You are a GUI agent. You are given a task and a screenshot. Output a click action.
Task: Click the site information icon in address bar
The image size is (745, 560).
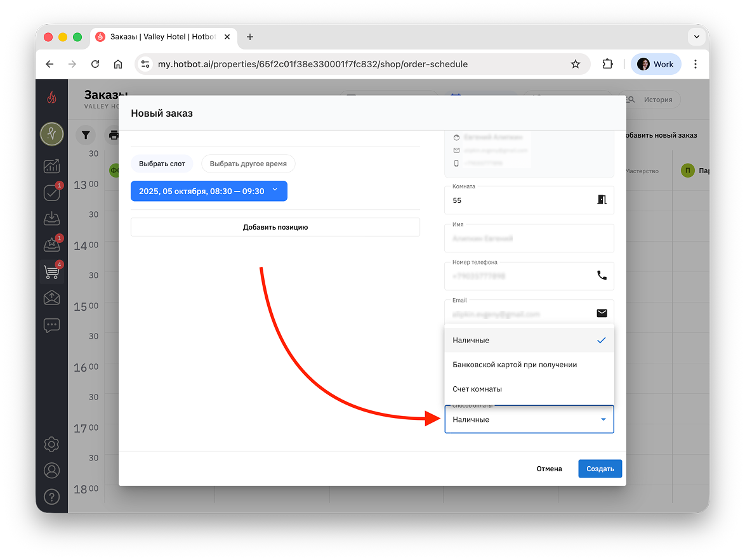tap(145, 64)
